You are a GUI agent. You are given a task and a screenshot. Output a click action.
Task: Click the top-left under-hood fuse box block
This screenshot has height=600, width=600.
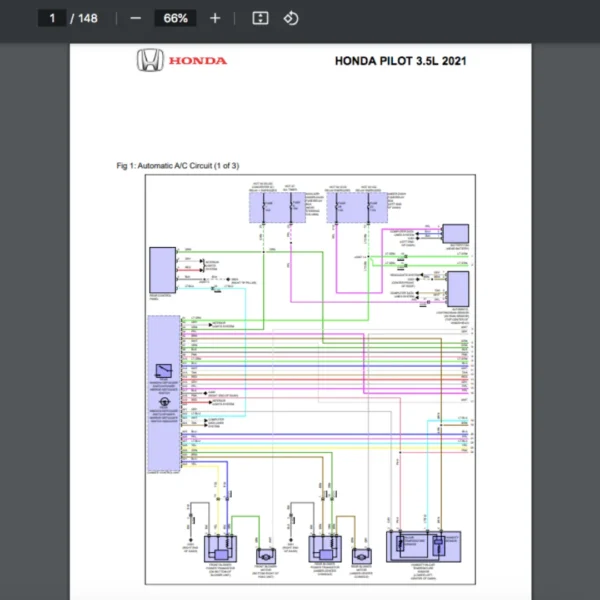pyautogui.click(x=277, y=207)
